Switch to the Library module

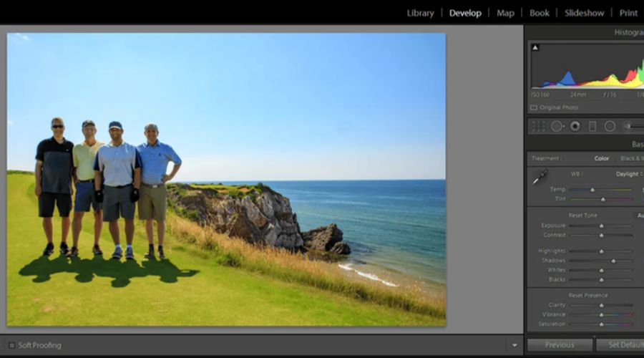click(420, 13)
